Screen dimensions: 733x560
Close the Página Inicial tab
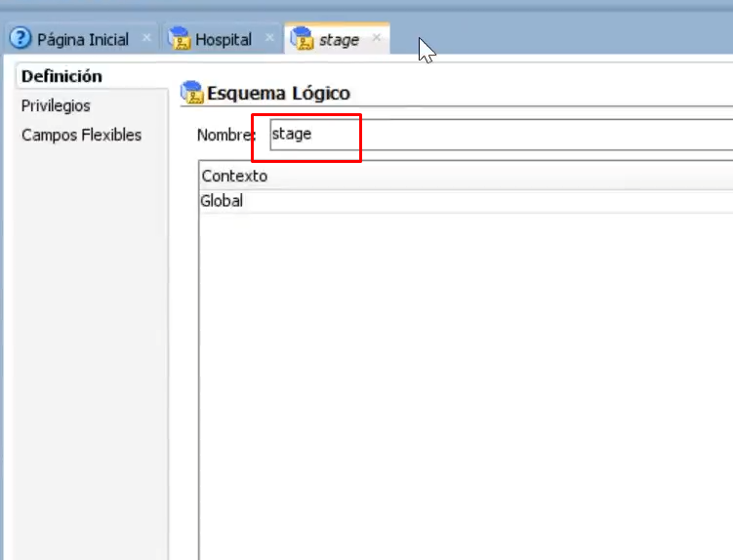point(146,37)
